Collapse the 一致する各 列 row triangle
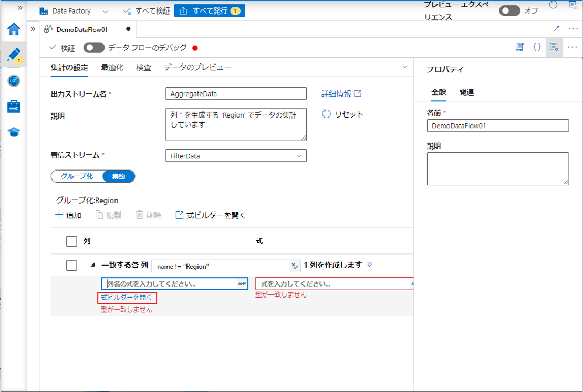Viewport: 583px width, 392px height. pyautogui.click(x=93, y=265)
